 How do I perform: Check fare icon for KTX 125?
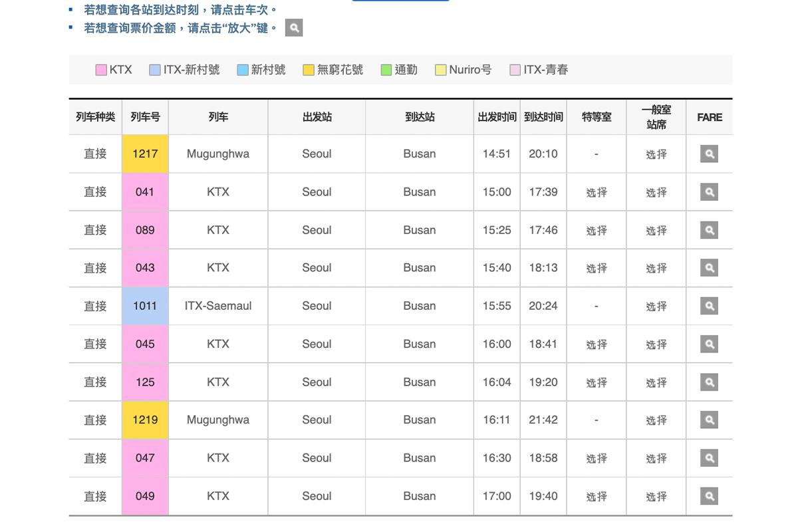[710, 382]
